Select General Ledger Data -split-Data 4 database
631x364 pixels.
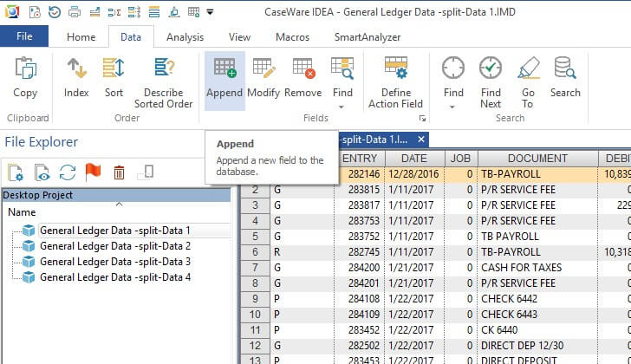point(115,277)
